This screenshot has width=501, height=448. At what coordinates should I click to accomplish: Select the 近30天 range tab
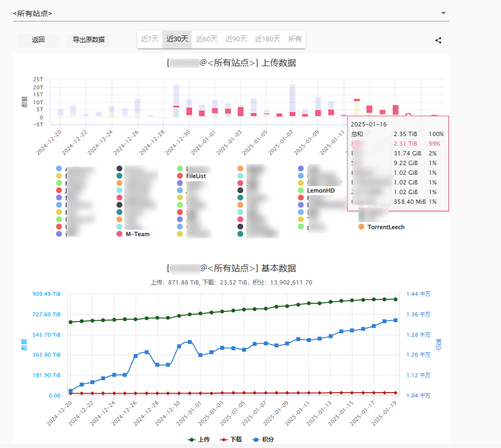[177, 39]
